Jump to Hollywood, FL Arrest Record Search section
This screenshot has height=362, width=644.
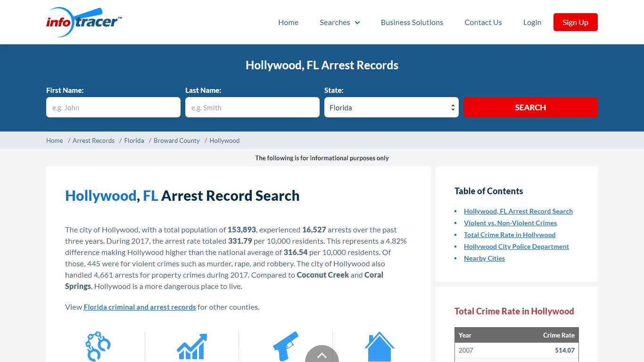518,211
